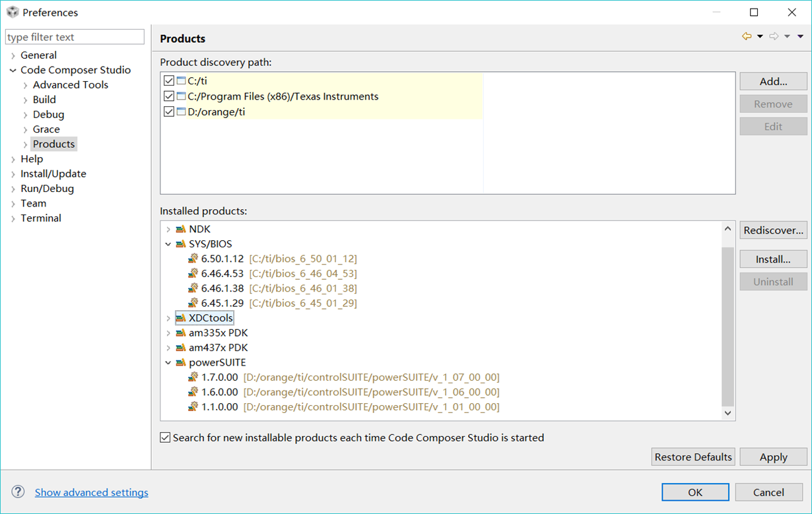Expand the NDK product entry
This screenshot has height=514, width=812.
point(168,230)
